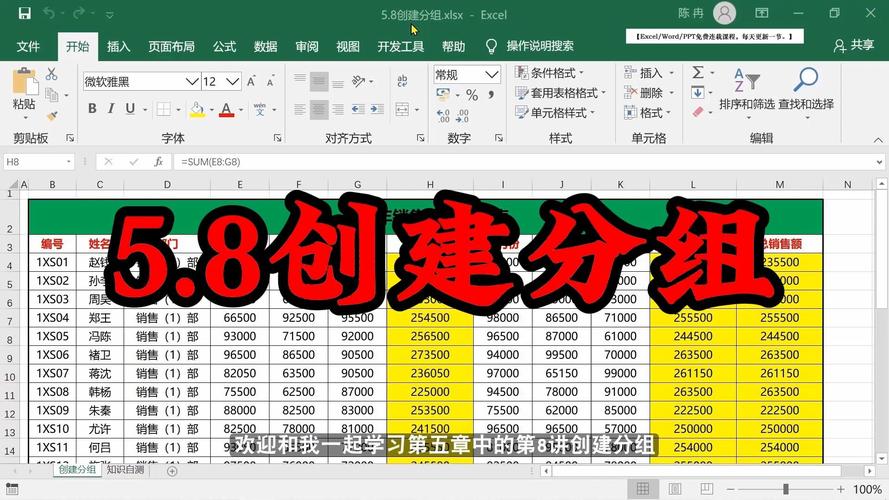This screenshot has width=889, height=500.
Task: Click the Copy icon
Action: pos(52,95)
